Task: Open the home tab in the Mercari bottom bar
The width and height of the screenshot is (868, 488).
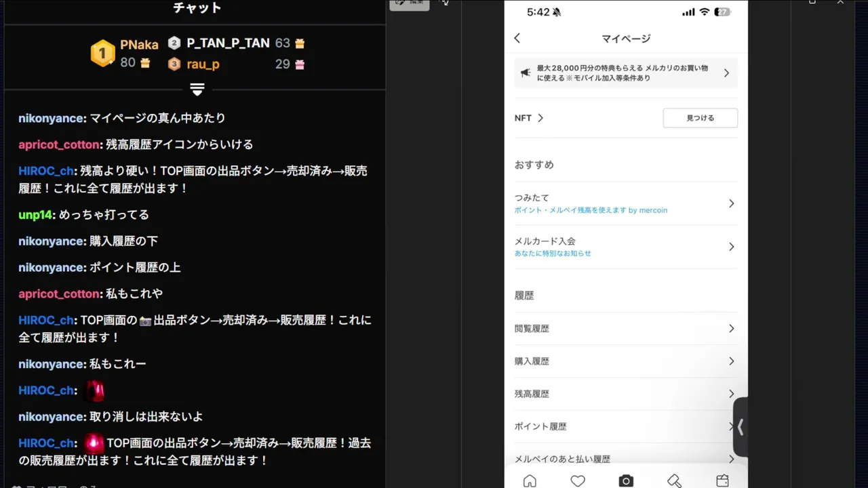Action: coord(530,481)
